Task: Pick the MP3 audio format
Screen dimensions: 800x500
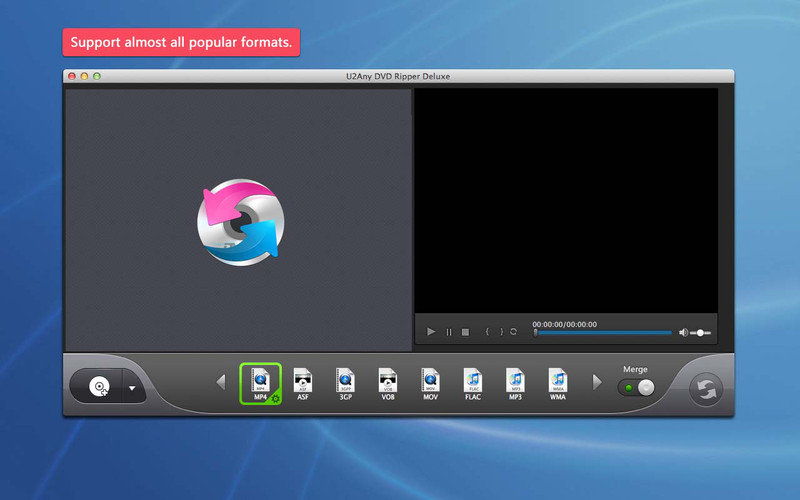Action: point(515,384)
